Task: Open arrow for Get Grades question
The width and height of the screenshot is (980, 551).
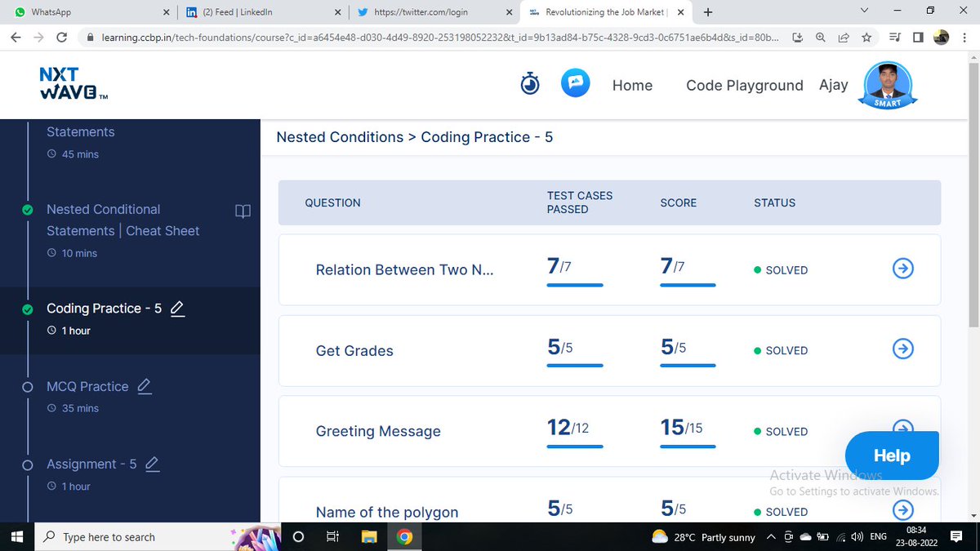Action: [902, 349]
